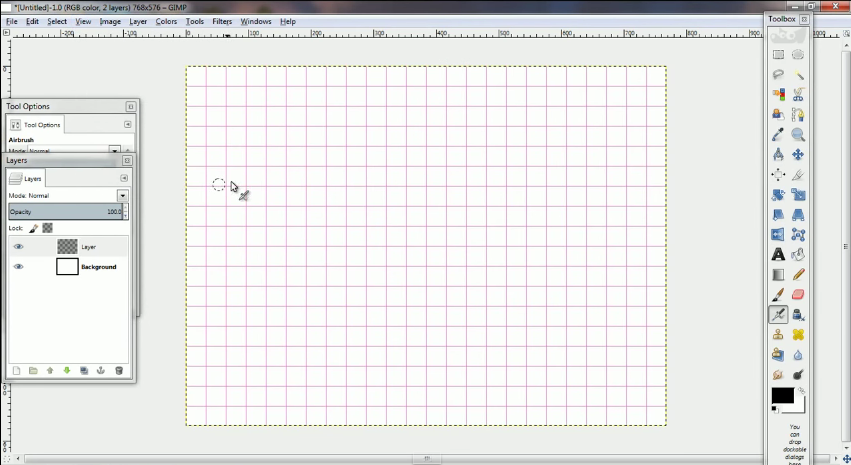Image resolution: width=851 pixels, height=465 pixels.
Task: Open the Tools menu
Action: [194, 22]
